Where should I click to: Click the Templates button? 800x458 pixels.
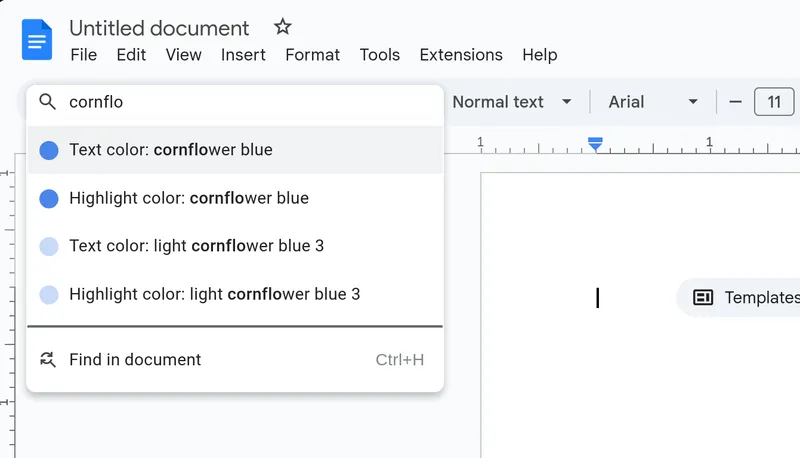(739, 297)
